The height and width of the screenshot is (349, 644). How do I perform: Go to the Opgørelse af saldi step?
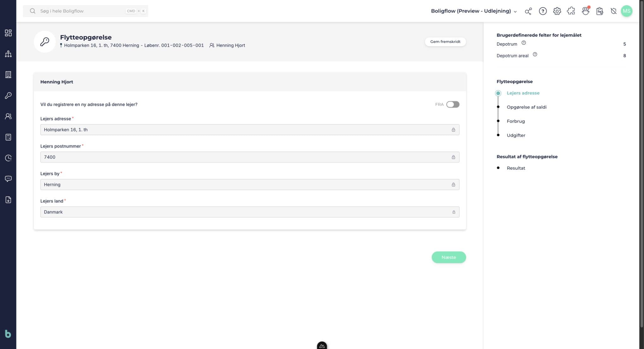pos(526,107)
